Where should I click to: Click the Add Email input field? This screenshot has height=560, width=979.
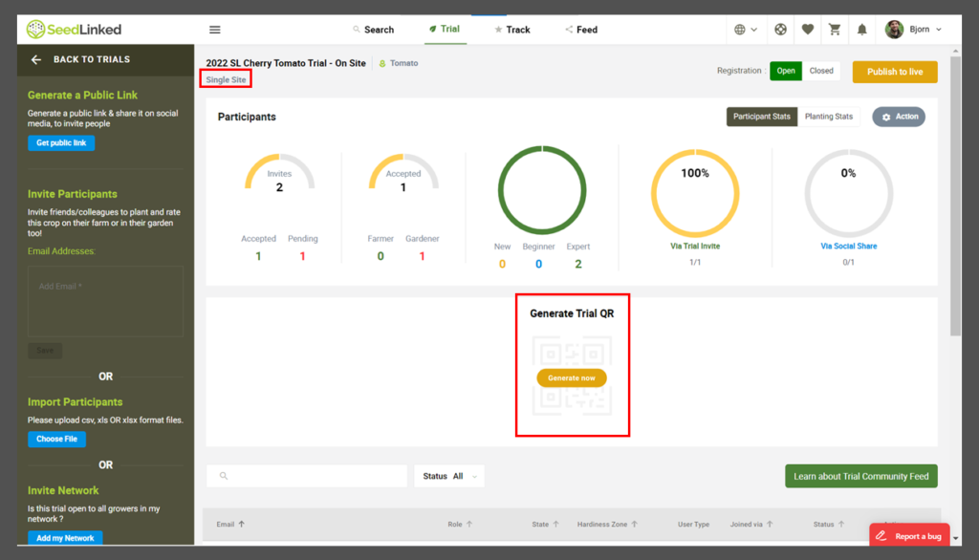point(105,302)
